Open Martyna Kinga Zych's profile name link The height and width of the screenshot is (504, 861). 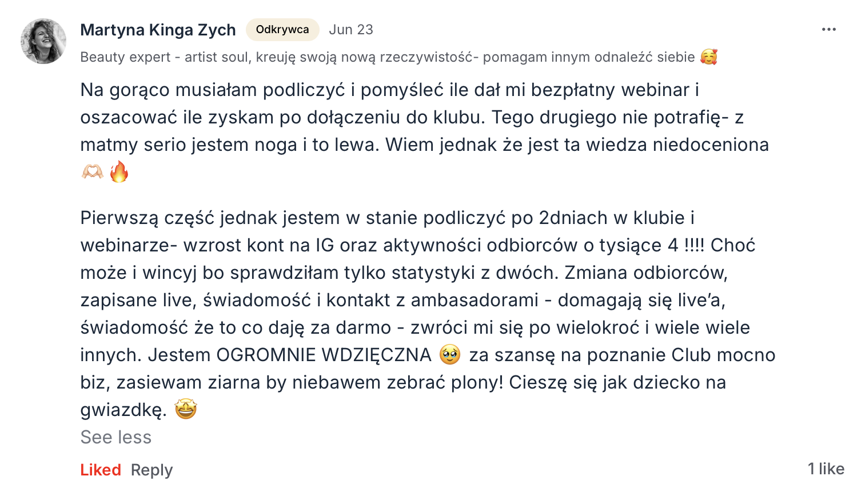coord(158,30)
